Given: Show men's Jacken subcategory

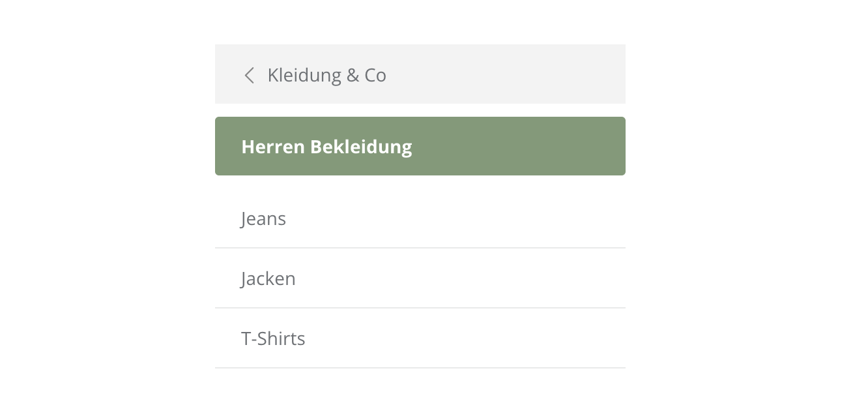Looking at the screenshot, I should click(268, 278).
